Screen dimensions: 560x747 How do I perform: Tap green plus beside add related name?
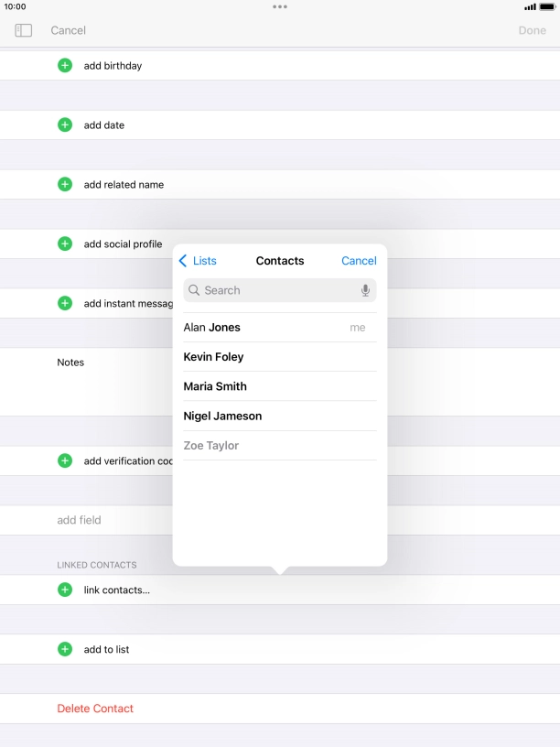65,184
